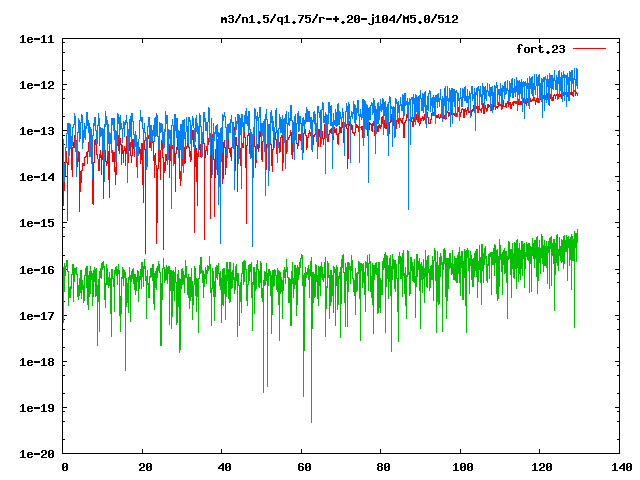Click y-axis label 1e-15

click(x=37, y=223)
